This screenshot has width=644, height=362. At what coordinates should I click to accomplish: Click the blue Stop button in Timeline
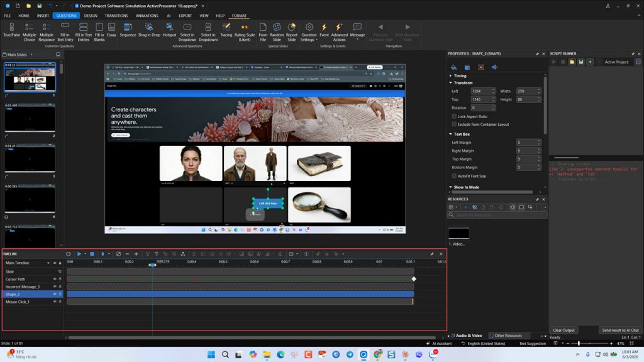click(x=92, y=254)
